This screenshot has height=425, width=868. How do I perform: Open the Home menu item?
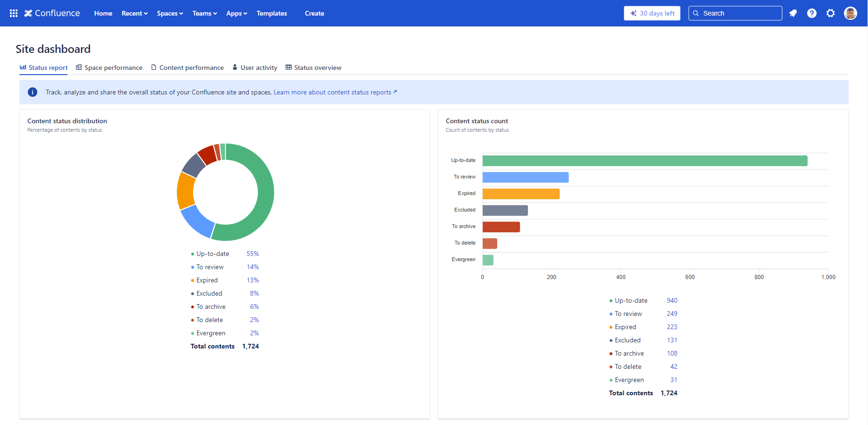point(103,13)
